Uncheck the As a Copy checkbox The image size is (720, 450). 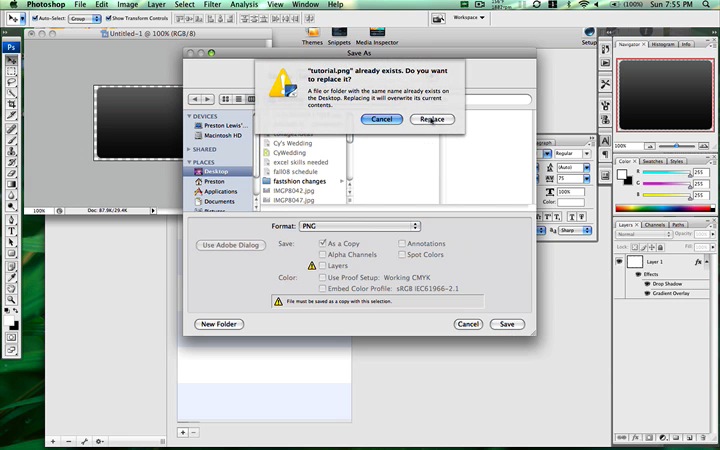tap(322, 243)
